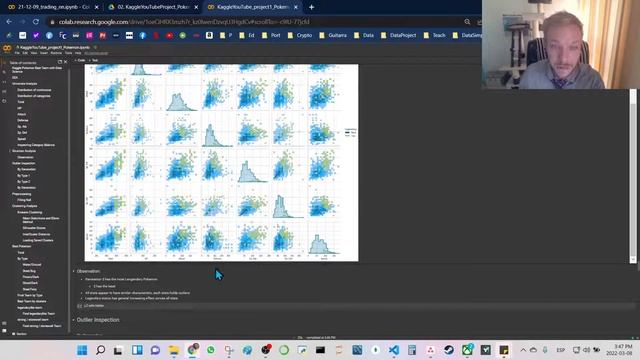Click the Google Colab logo
Screen dimensions: 640x360
point(7,49)
